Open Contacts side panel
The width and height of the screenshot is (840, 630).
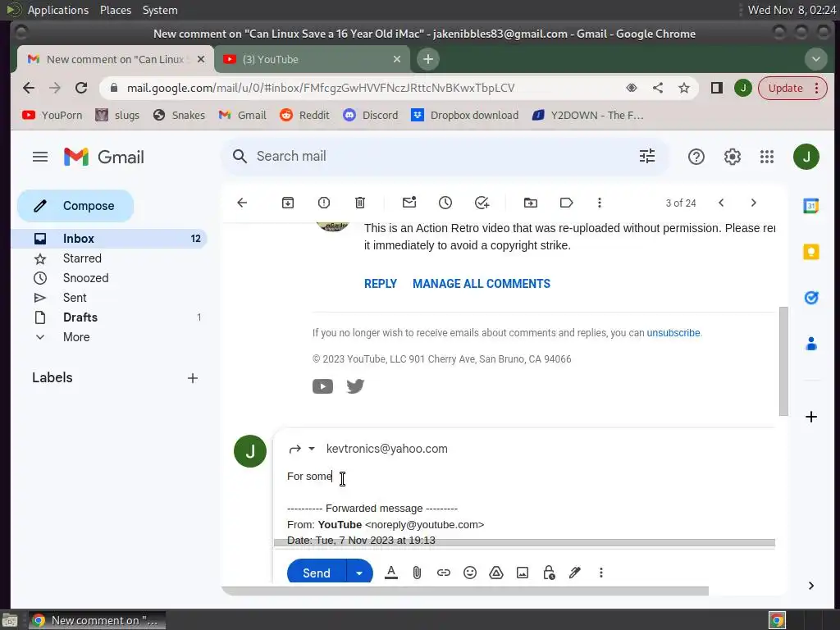pyautogui.click(x=811, y=344)
